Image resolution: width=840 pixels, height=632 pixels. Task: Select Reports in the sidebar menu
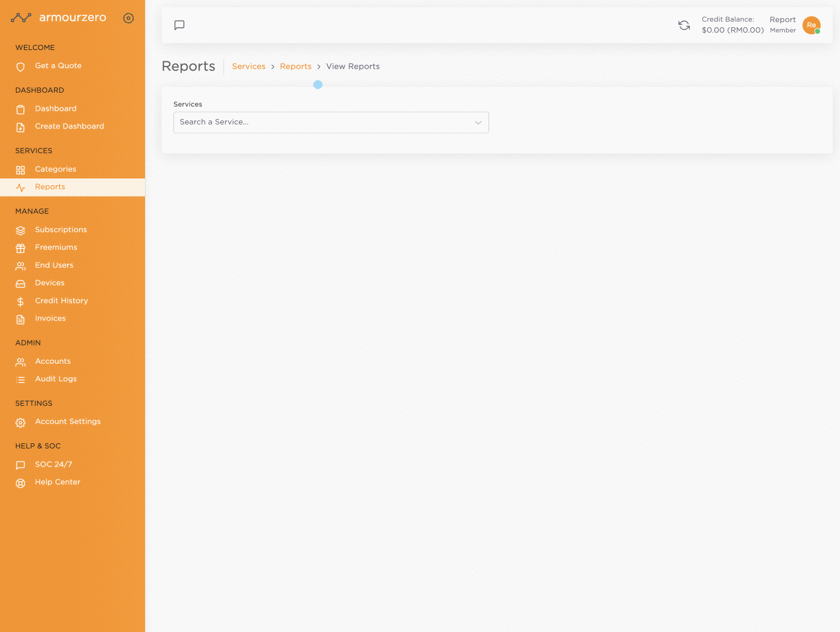pos(50,187)
